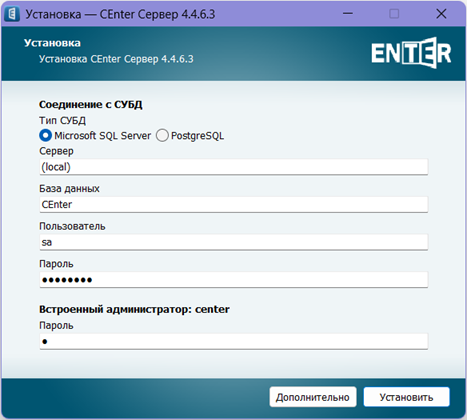The image size is (467, 420).
Task: Open the Дополнительно advanced options
Action: [313, 397]
